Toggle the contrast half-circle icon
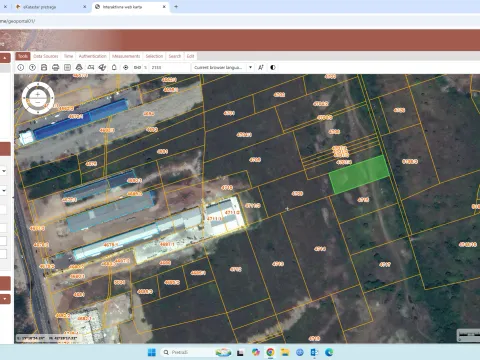Screen dimensions: 480x360 [273, 67]
